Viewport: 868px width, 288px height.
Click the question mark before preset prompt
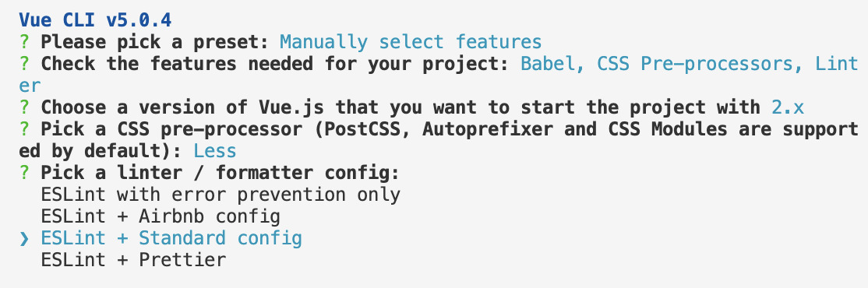click(24, 42)
